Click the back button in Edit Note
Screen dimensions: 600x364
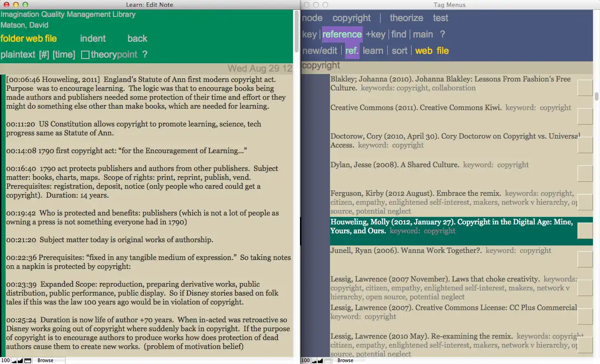(137, 38)
